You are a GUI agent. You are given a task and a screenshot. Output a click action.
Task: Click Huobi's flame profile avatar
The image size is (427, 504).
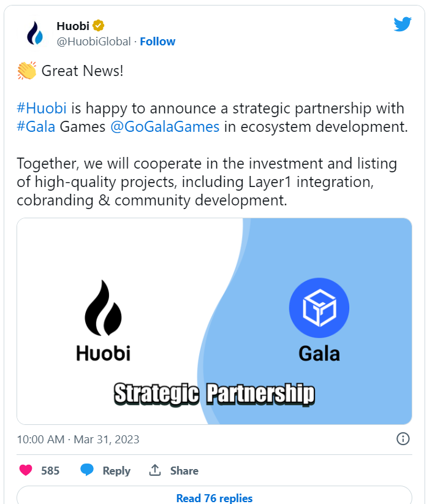click(35, 34)
